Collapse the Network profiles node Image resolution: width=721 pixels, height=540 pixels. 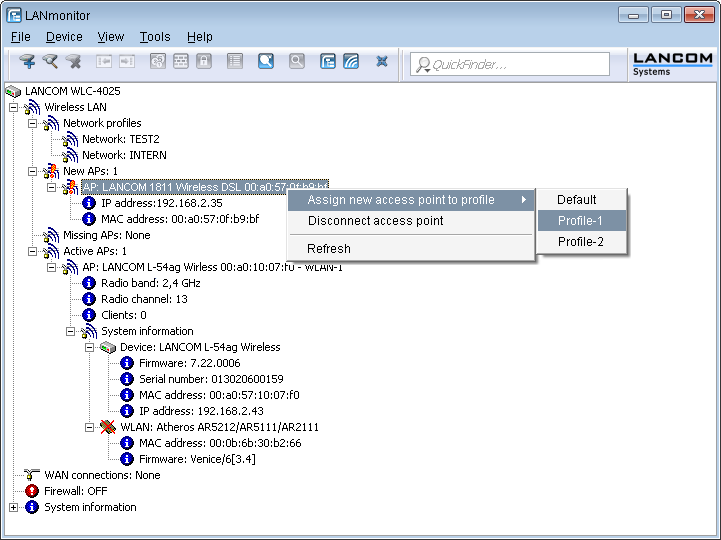32,123
